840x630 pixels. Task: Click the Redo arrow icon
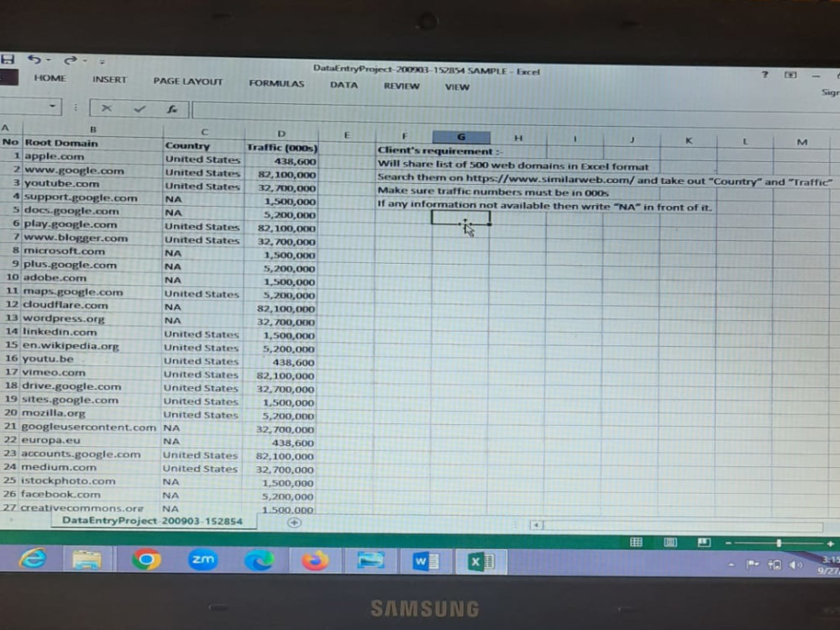click(x=71, y=60)
